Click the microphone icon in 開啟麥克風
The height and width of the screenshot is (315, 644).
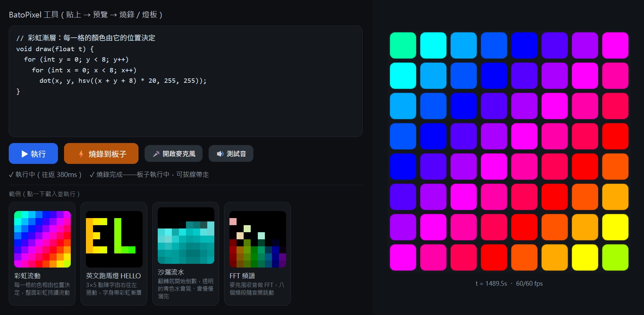pyautogui.click(x=156, y=154)
